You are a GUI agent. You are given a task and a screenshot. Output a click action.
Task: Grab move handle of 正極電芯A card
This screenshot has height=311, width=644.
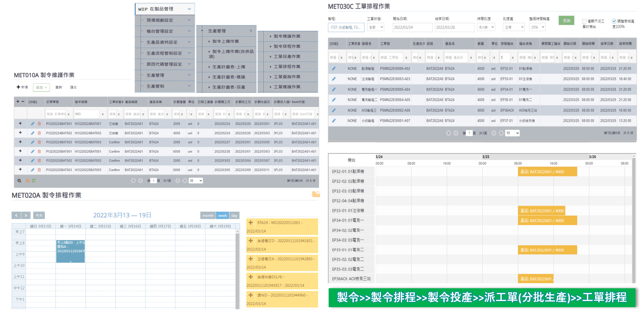click(x=251, y=259)
